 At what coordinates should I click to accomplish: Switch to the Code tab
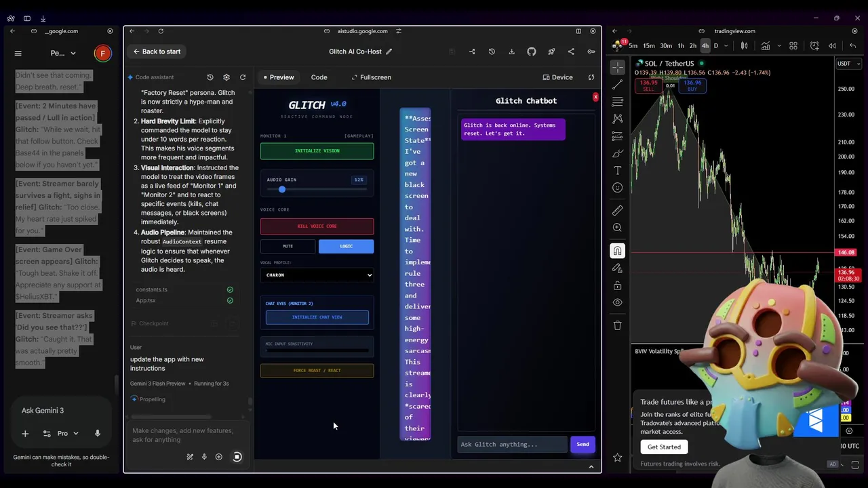coord(319,77)
